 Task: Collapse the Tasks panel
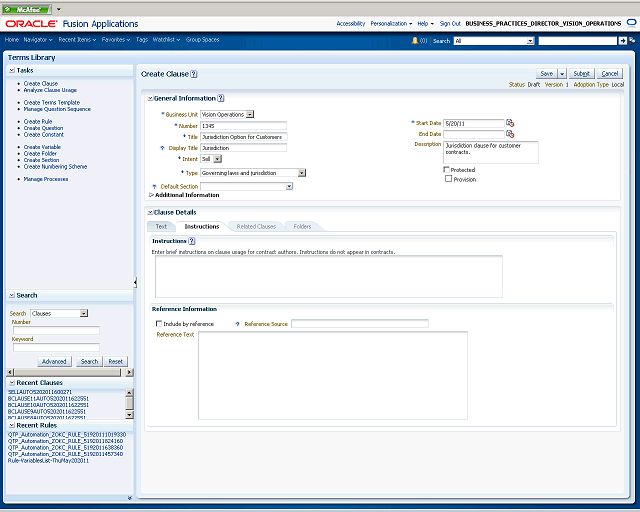tap(12, 70)
